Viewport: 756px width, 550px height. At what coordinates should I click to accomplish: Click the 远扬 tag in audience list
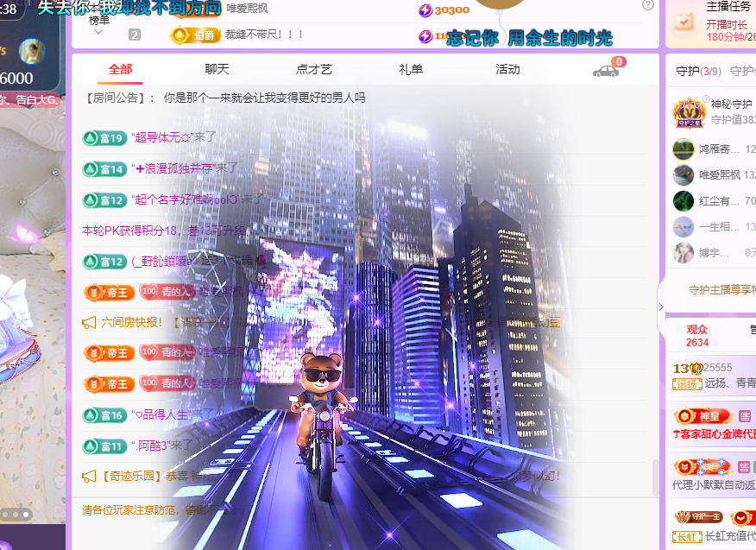tap(687, 384)
